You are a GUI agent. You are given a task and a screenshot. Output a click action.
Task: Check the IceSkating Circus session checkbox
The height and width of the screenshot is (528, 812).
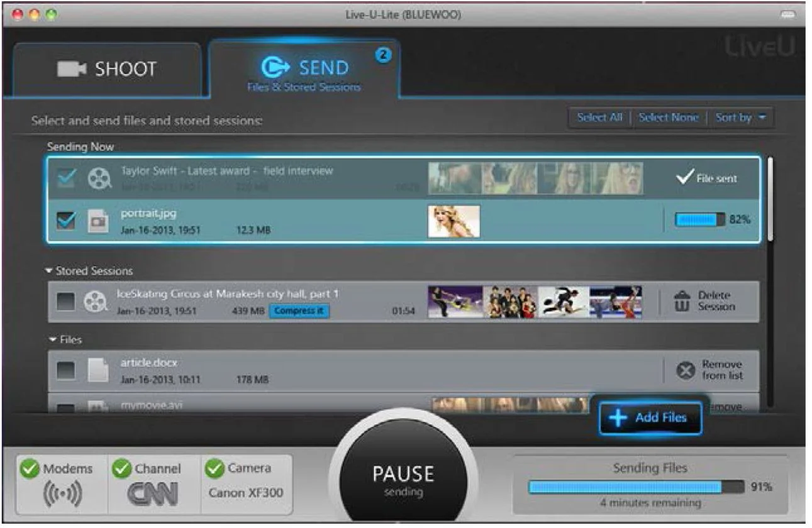pyautogui.click(x=66, y=302)
